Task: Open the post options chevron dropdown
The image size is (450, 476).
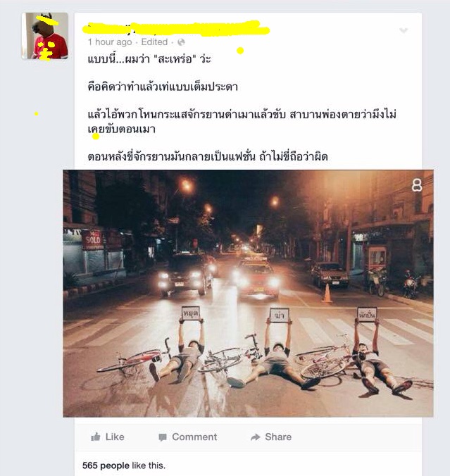Action: (x=404, y=30)
